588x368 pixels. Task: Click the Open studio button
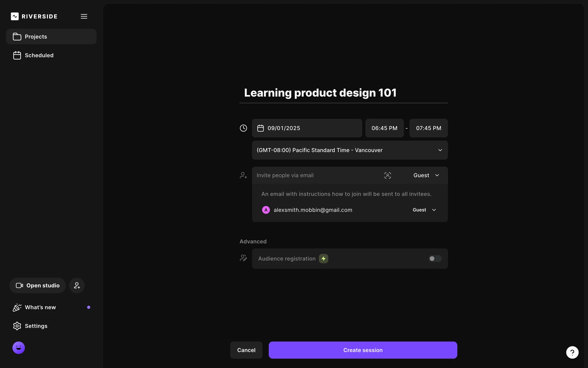click(38, 286)
